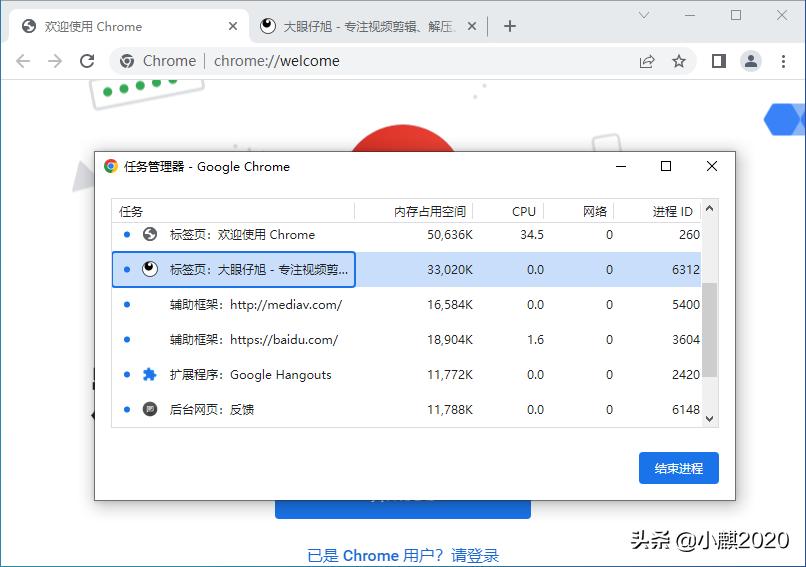
Task: Open the Chrome three-dot menu
Action: pyautogui.click(x=783, y=61)
